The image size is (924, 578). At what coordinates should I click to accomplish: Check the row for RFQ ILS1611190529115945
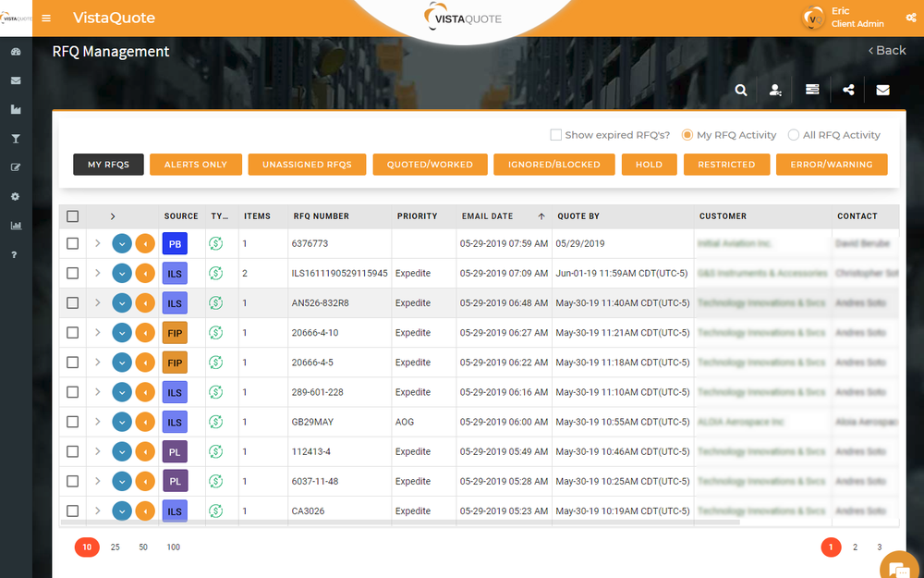point(72,273)
